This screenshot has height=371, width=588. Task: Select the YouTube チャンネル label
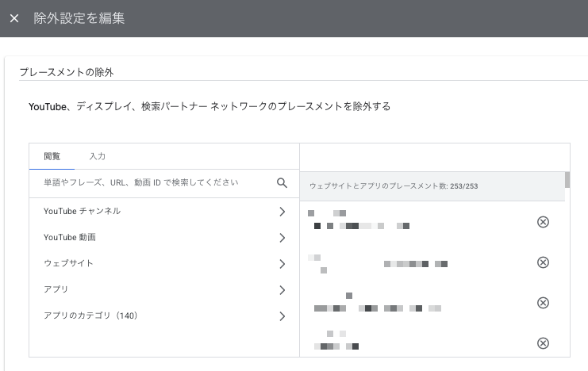tap(82, 212)
